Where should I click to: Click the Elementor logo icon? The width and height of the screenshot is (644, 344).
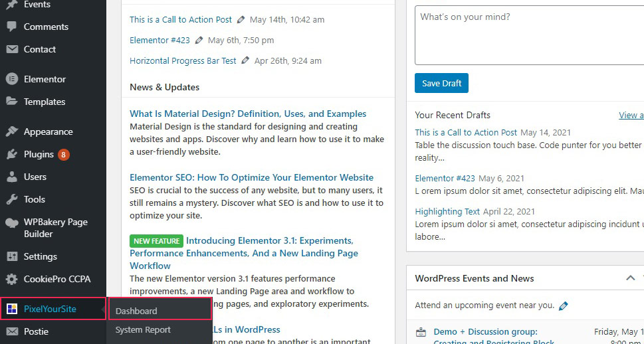tap(12, 79)
